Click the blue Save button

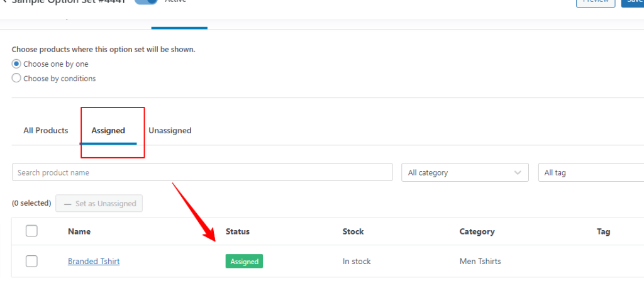(x=633, y=3)
